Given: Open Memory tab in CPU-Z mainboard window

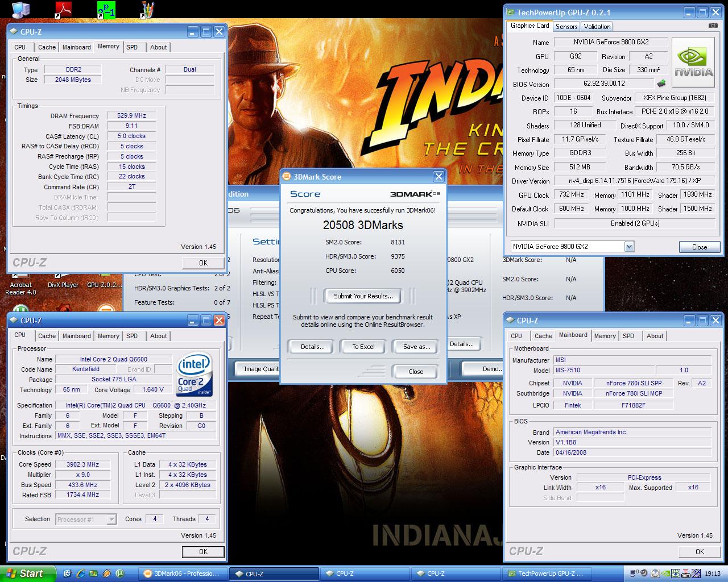Looking at the screenshot, I should 605,336.
